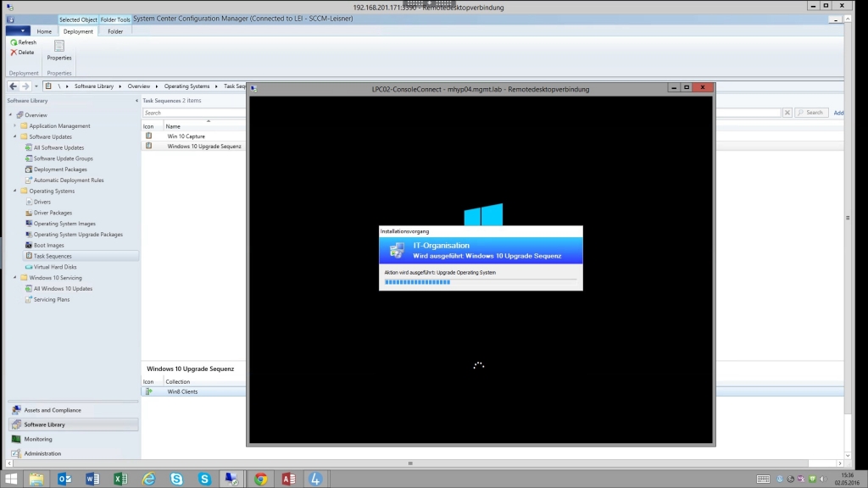Viewport: 868px width, 488px height.
Task: Open Administration workspace
Action: click(74, 453)
